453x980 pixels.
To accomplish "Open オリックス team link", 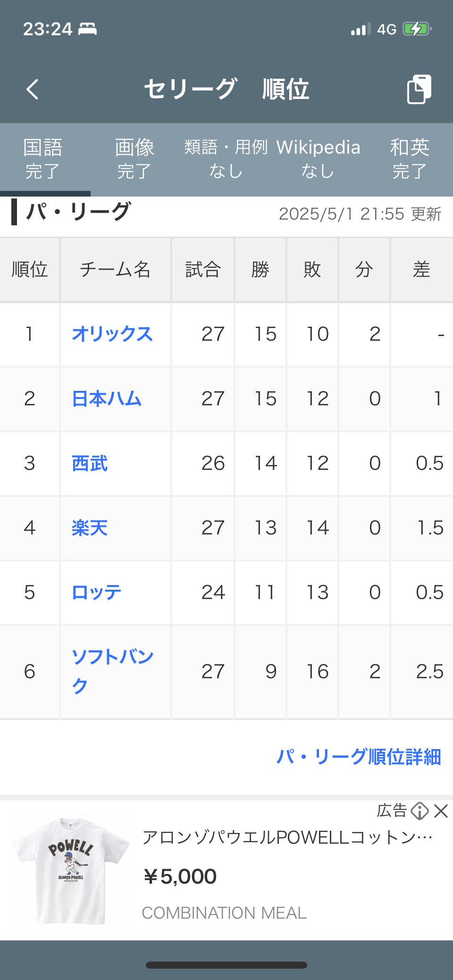I will (112, 334).
